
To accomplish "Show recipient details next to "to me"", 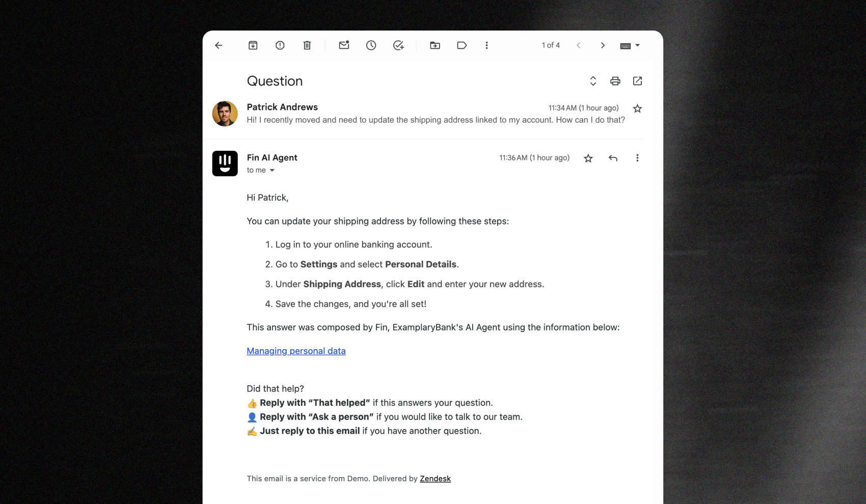I will coord(272,171).
